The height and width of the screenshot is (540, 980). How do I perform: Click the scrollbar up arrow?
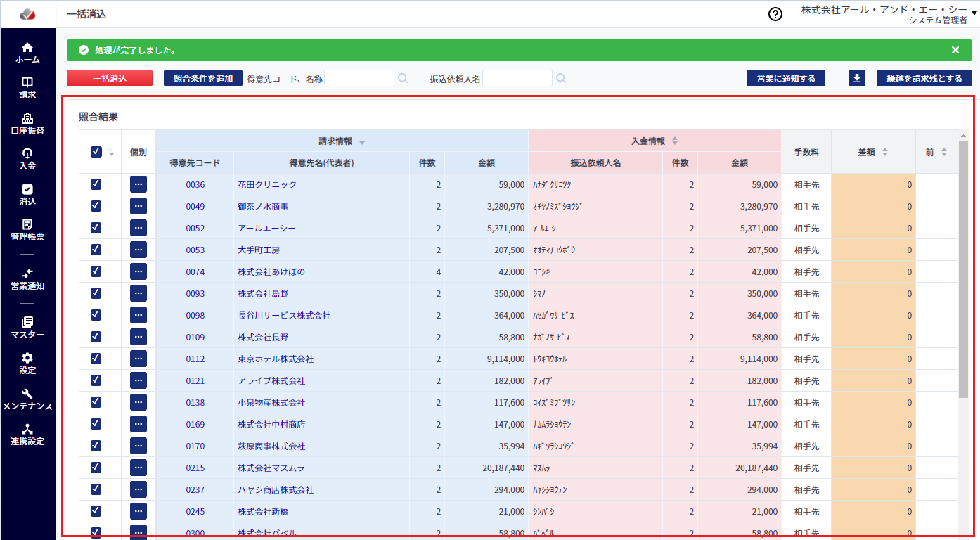tap(963, 136)
